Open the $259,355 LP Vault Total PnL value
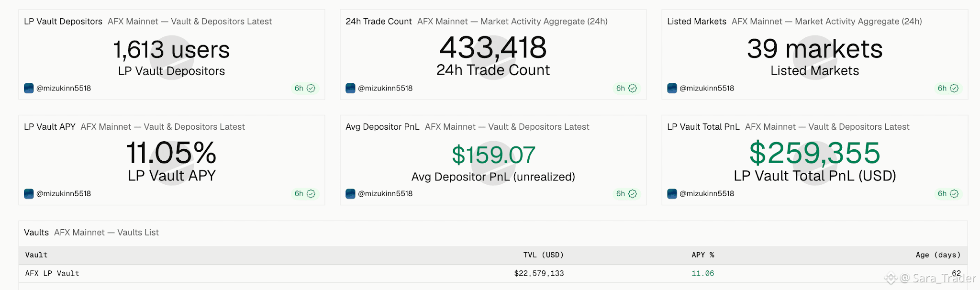This screenshot has height=290, width=980. pyautogui.click(x=814, y=153)
